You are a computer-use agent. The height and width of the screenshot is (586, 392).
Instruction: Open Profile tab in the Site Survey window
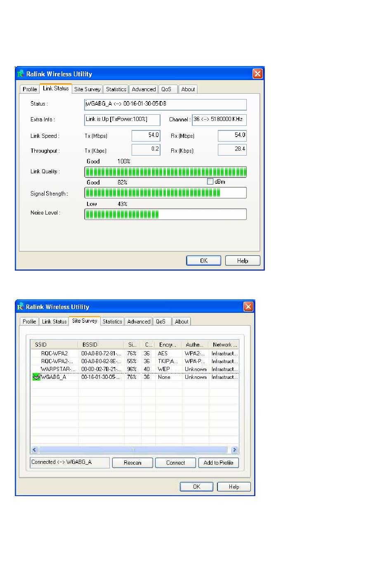pyautogui.click(x=29, y=321)
